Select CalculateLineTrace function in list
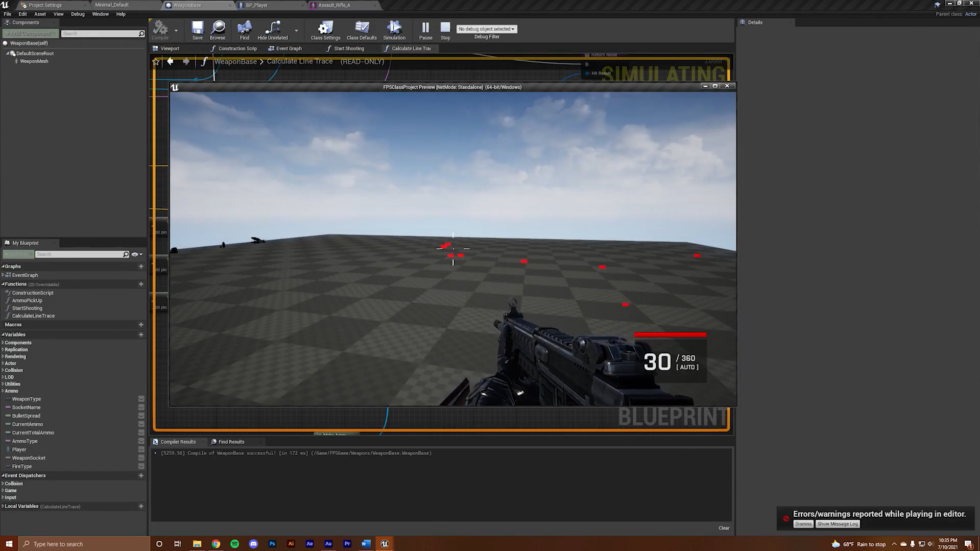980x551 pixels. (x=33, y=316)
